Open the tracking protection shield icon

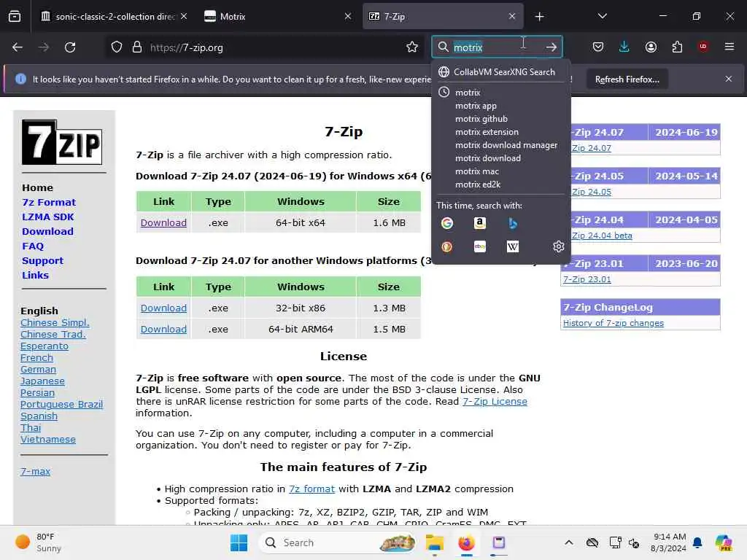pyautogui.click(x=117, y=47)
